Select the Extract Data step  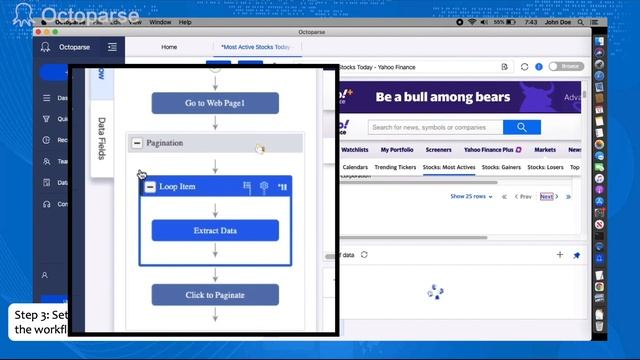215,231
